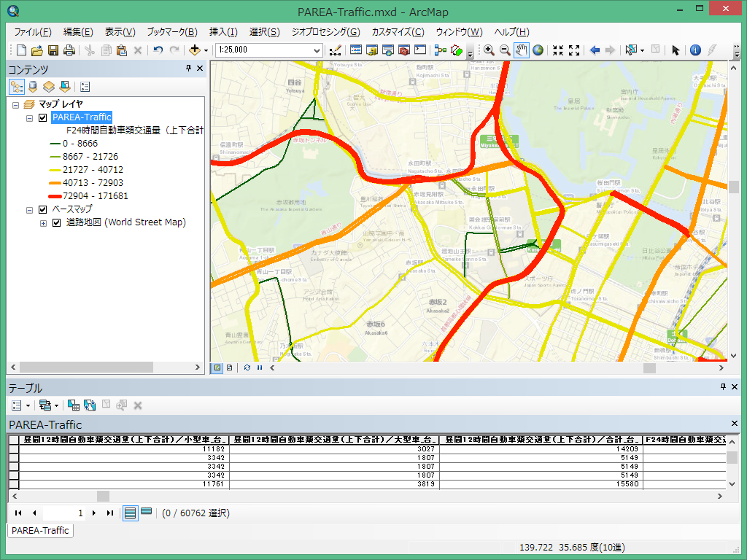Click the 0 - 8666 green line symbol
Viewport: 747px width, 560px height.
click(55, 144)
